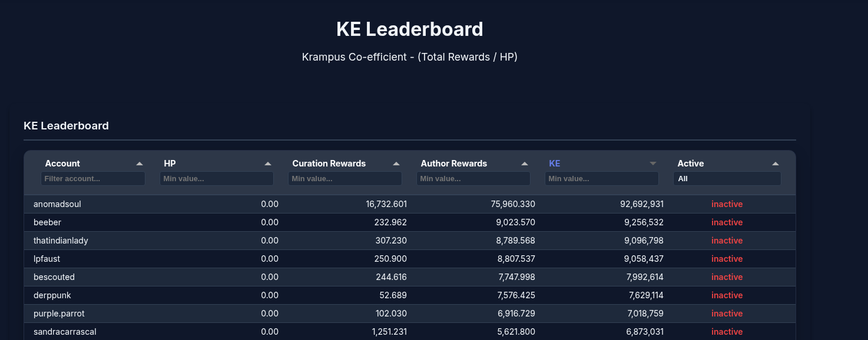Select the beeber account name

(x=47, y=222)
